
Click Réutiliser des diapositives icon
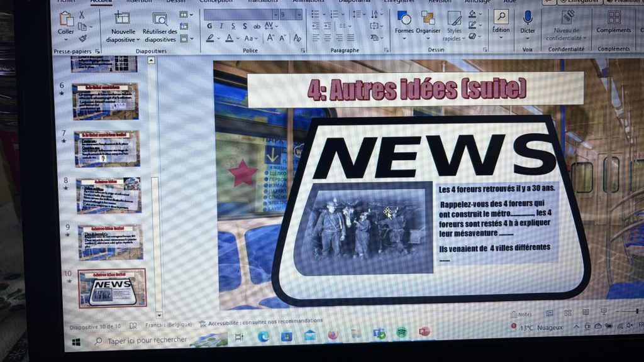[160, 19]
